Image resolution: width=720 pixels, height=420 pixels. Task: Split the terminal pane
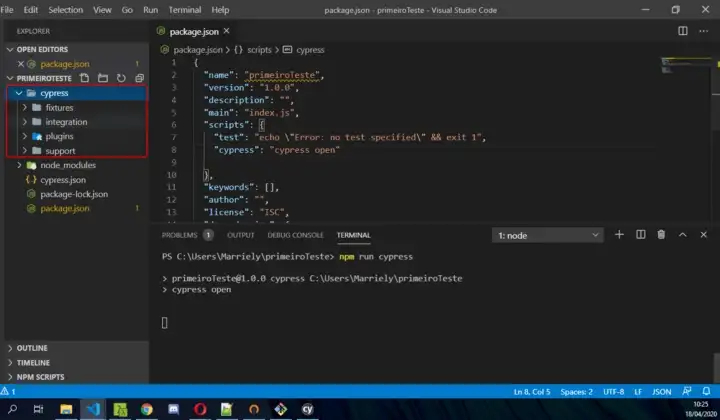640,235
